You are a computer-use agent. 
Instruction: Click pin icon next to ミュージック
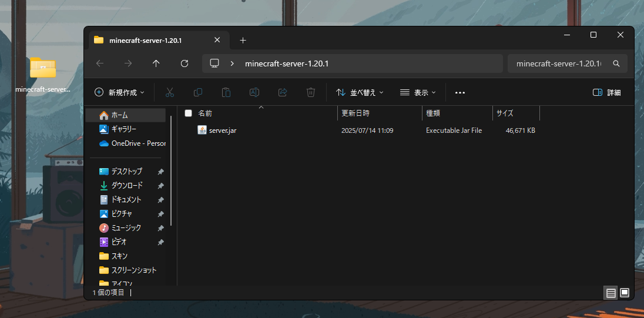pos(160,228)
